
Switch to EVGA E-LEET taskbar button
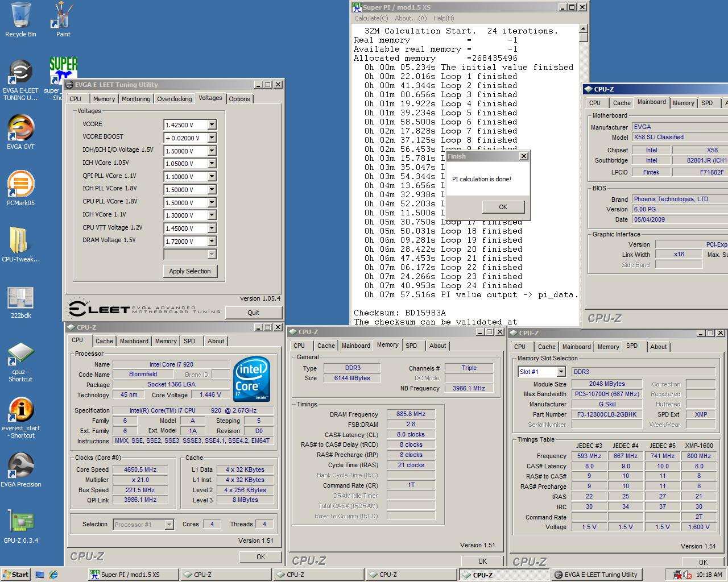[x=596, y=575]
